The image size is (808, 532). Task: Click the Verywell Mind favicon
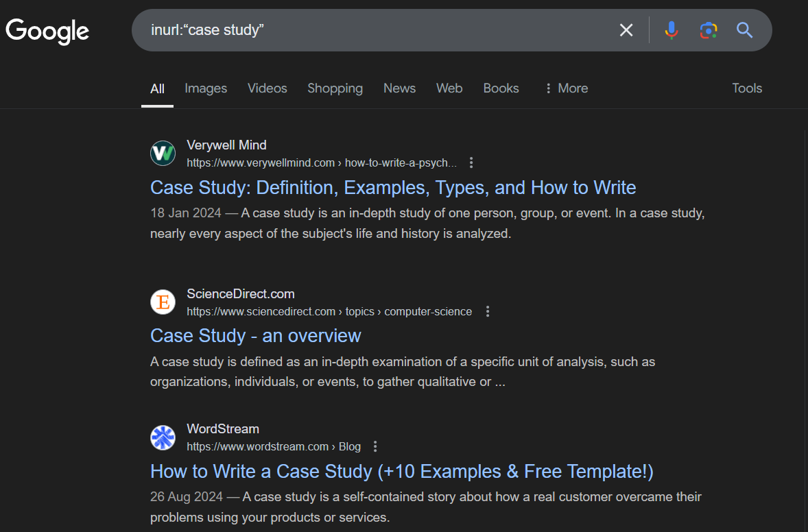tap(163, 154)
